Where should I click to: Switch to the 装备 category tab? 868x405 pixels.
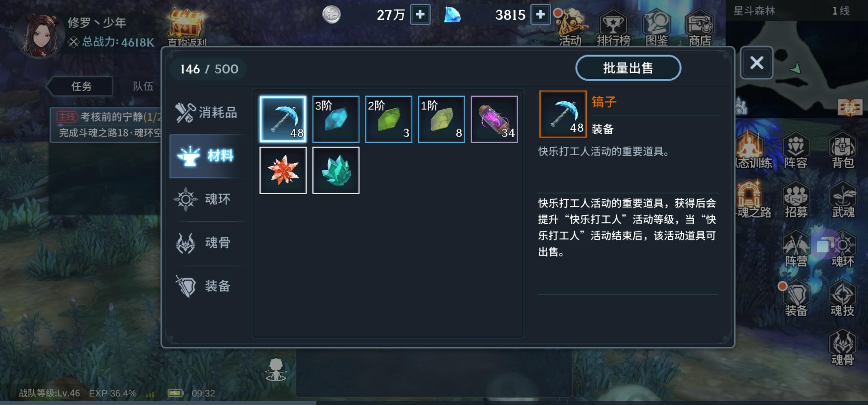(207, 286)
